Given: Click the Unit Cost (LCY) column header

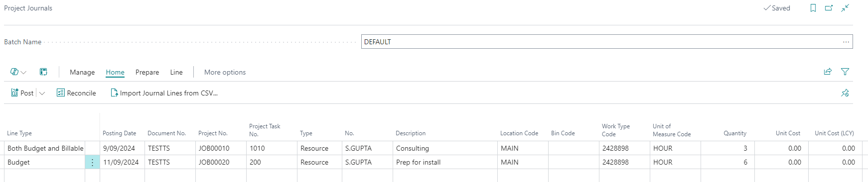Looking at the screenshot, I should pos(834,133).
